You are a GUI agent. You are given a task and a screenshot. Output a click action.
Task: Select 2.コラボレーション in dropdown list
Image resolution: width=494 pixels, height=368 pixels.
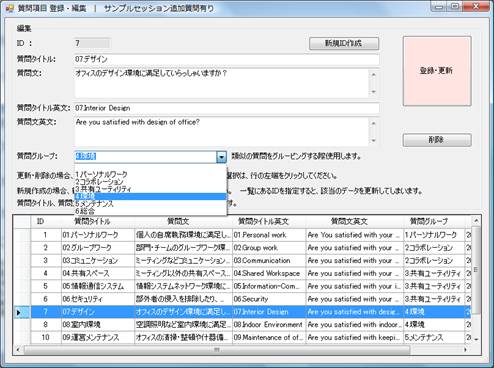(x=150, y=182)
